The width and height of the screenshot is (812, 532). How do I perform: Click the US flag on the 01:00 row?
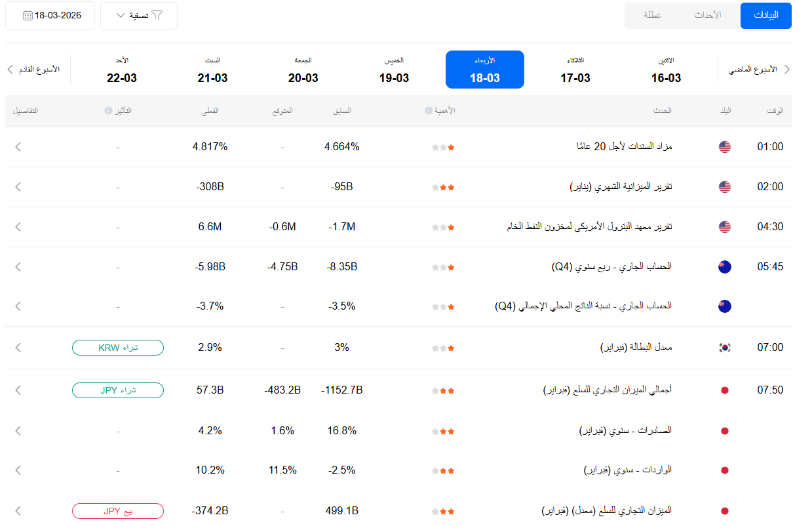724,147
